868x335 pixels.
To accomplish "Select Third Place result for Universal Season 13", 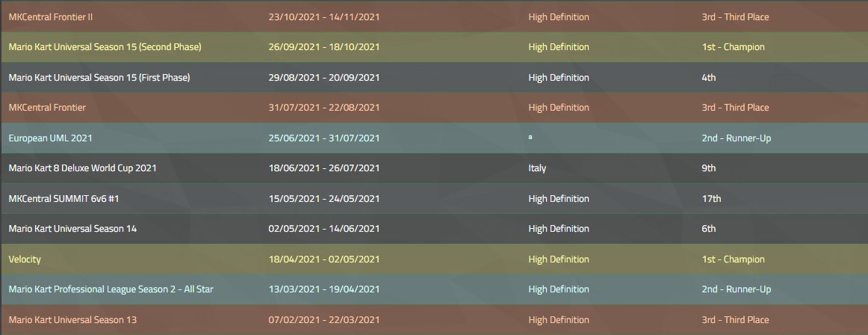I will point(735,319).
